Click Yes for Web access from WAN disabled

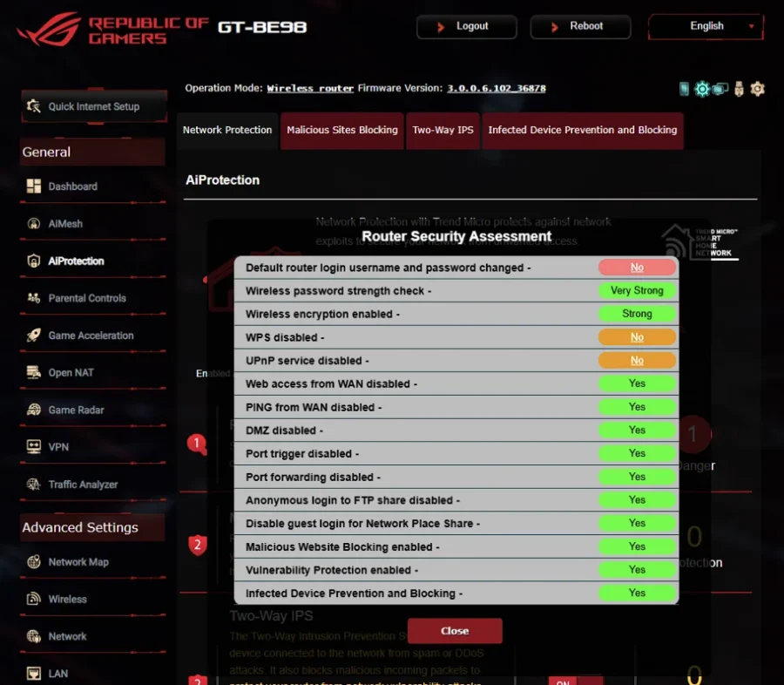[637, 383]
